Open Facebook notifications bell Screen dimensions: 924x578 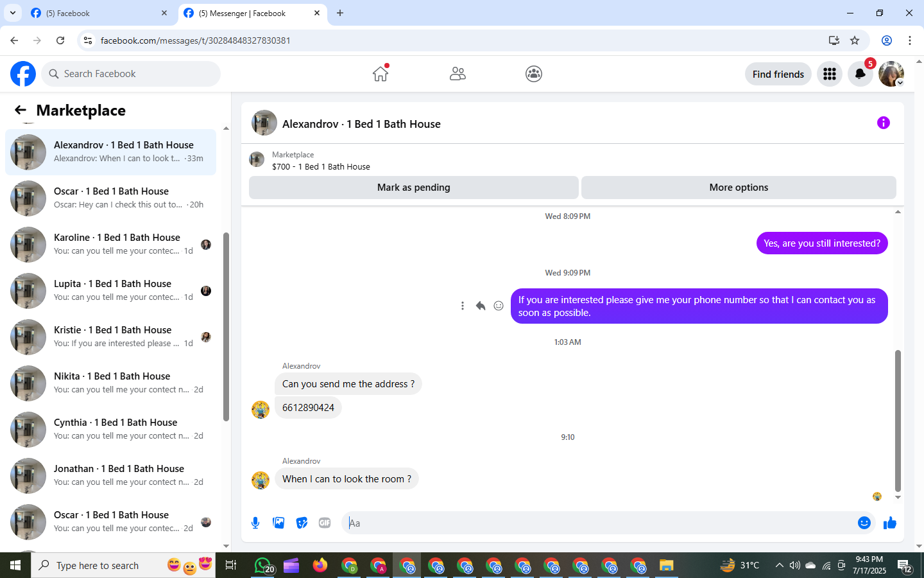(x=860, y=74)
